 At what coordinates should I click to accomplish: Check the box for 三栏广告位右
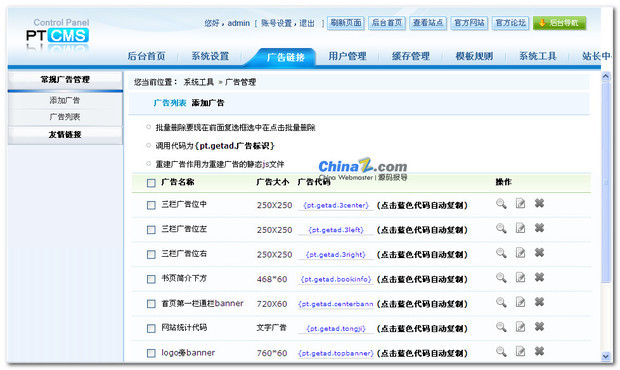151,255
